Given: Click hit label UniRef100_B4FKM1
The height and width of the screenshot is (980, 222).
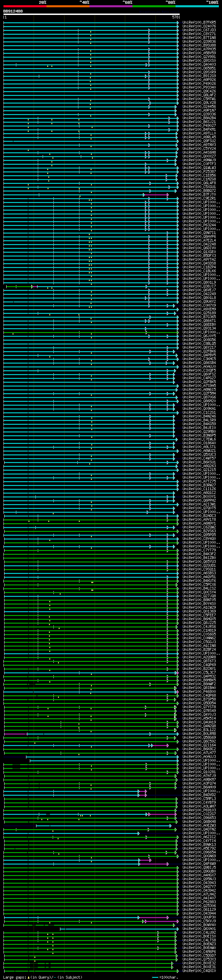Looking at the screenshot, I should pyautogui.click(x=199, y=130).
